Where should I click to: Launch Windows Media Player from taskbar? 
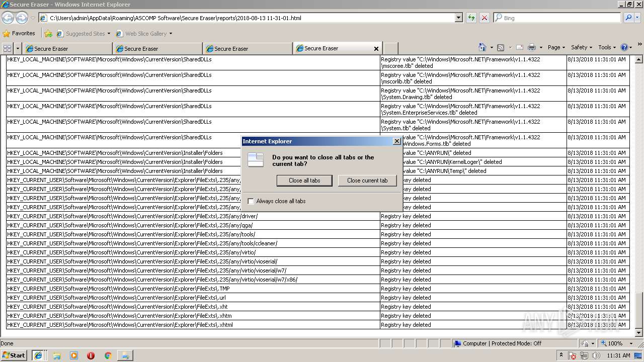point(74,355)
